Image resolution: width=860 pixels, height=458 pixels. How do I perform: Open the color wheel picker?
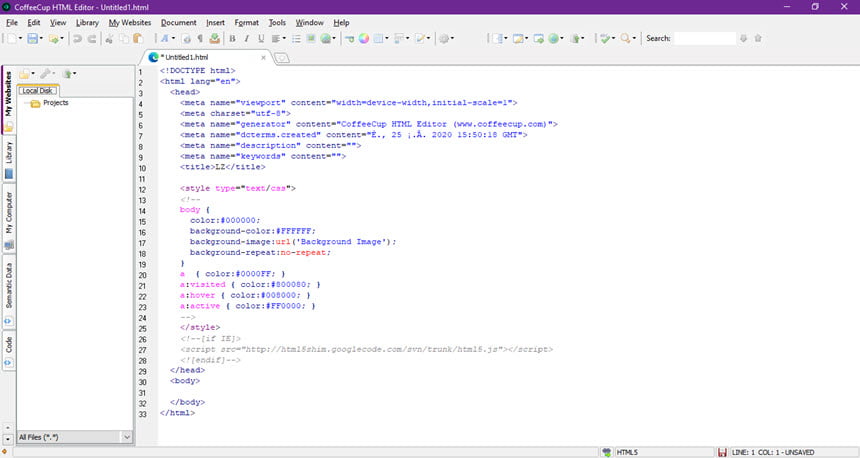coord(364,38)
